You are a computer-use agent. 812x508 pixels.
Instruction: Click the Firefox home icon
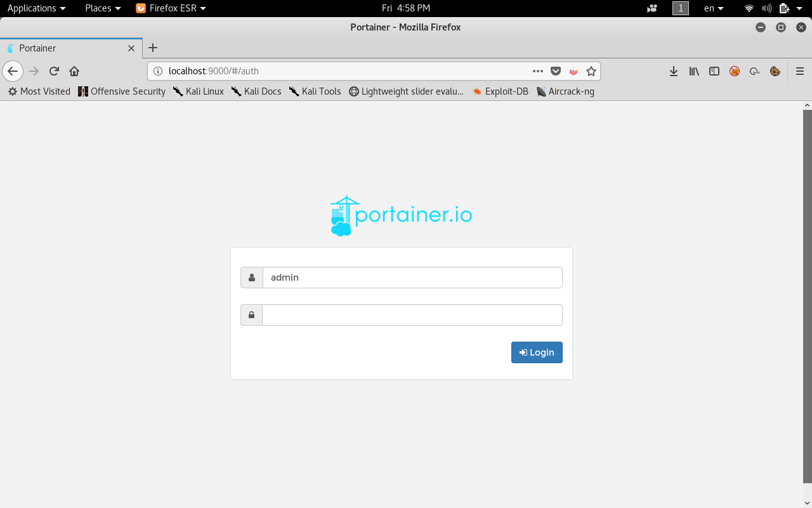[74, 71]
